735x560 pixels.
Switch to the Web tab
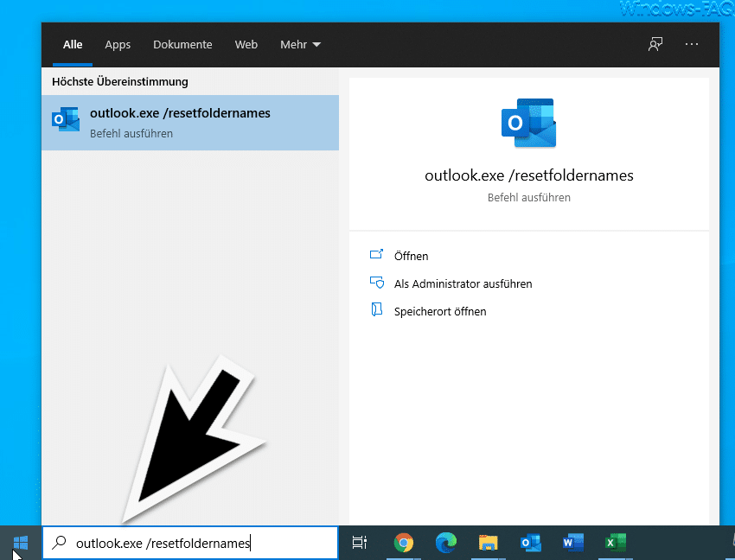246,45
